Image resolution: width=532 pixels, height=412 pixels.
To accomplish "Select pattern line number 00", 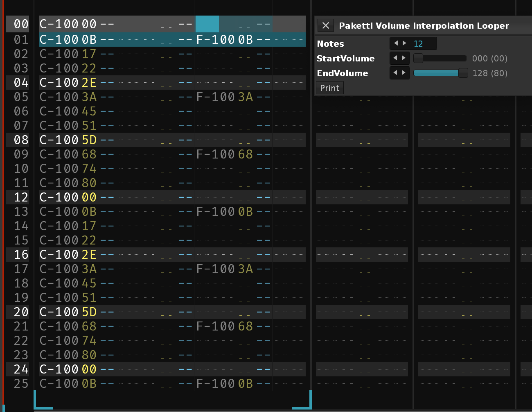I will 21,24.
